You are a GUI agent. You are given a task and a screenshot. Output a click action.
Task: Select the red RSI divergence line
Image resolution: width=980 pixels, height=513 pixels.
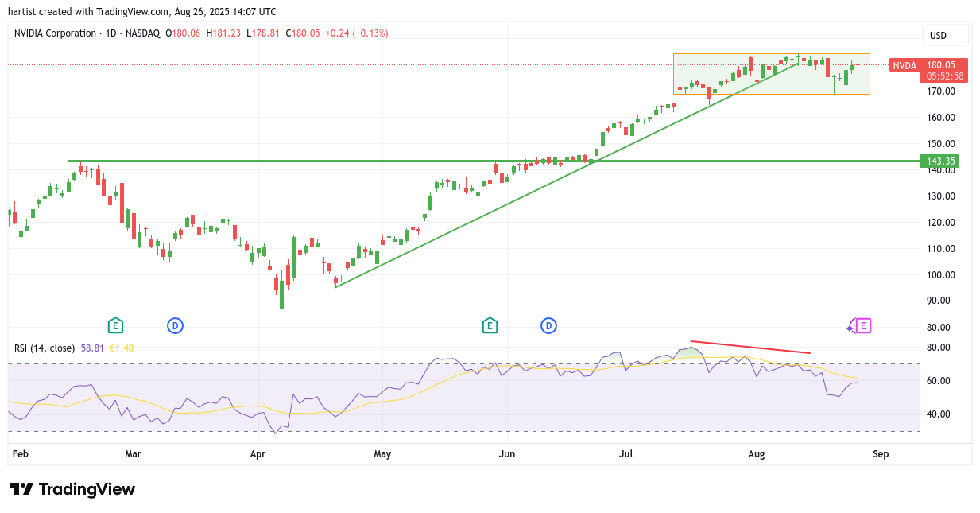750,347
